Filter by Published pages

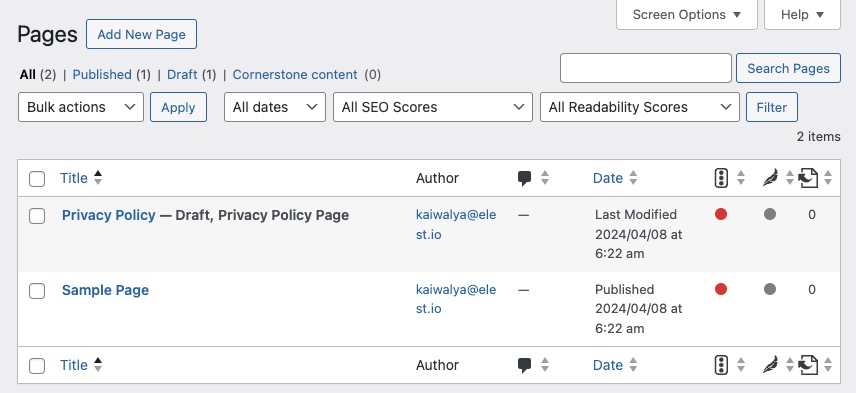click(102, 75)
